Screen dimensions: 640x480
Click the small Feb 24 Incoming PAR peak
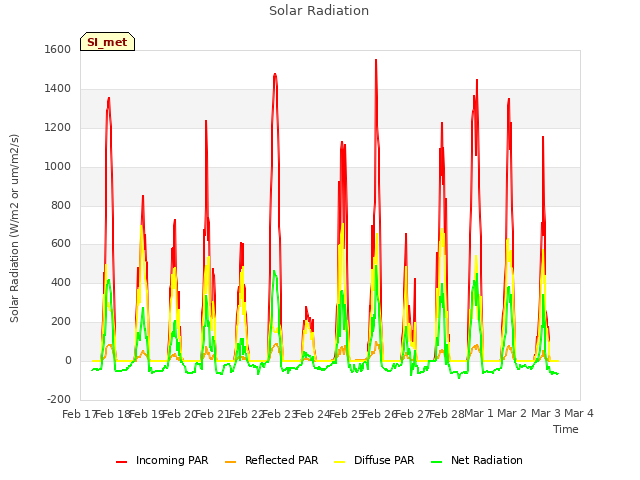point(306,307)
